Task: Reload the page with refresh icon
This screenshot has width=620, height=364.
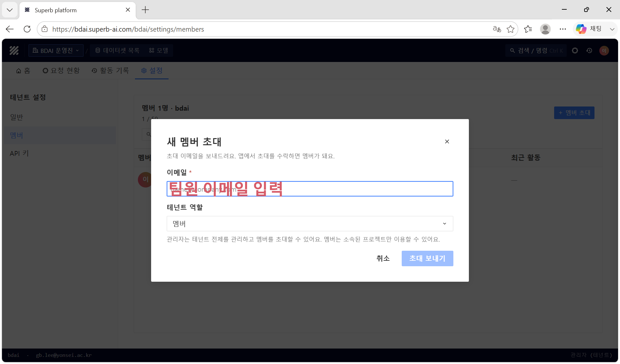Action: tap(27, 29)
